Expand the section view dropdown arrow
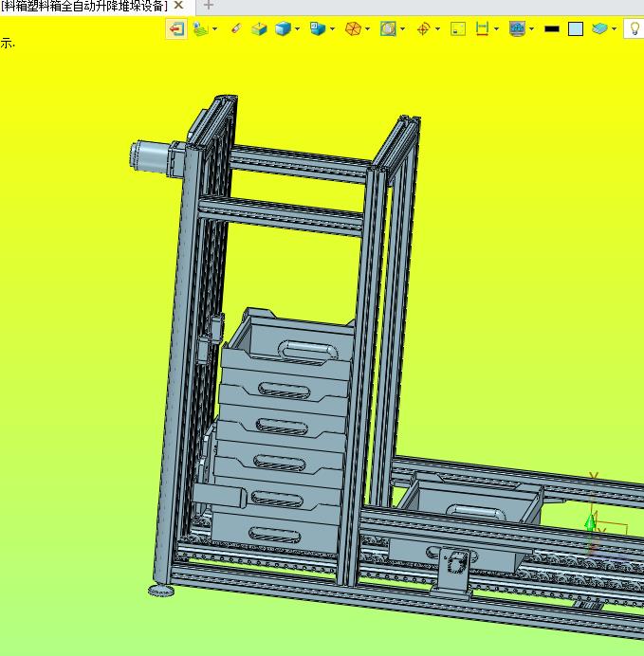The height and width of the screenshot is (656, 644). click(x=402, y=28)
